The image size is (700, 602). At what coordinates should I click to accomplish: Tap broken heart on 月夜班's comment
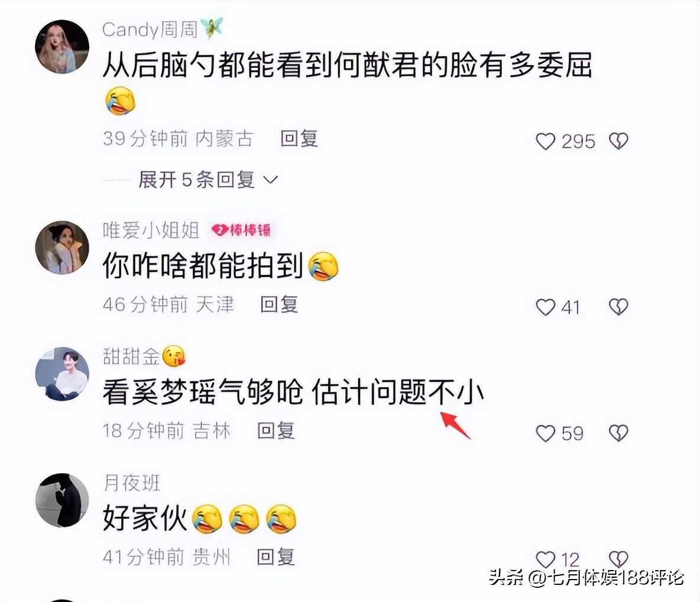(618, 559)
